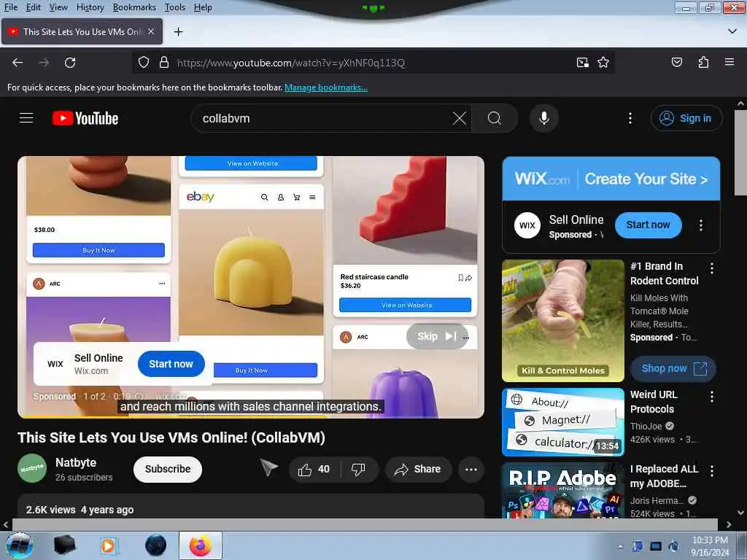This screenshot has height=560, width=747.
Task: Open R.I.P Adobe video thumbnail
Action: point(563,491)
